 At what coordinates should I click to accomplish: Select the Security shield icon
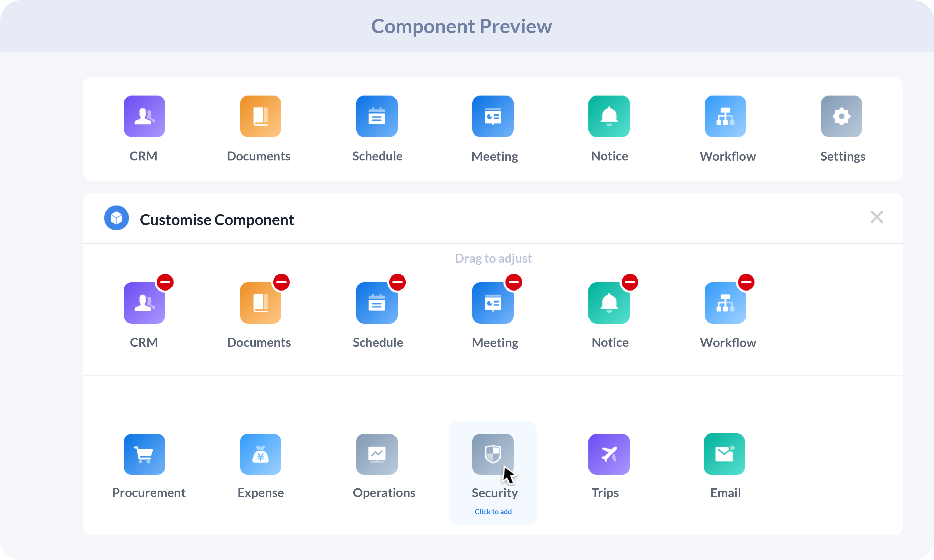click(x=493, y=454)
